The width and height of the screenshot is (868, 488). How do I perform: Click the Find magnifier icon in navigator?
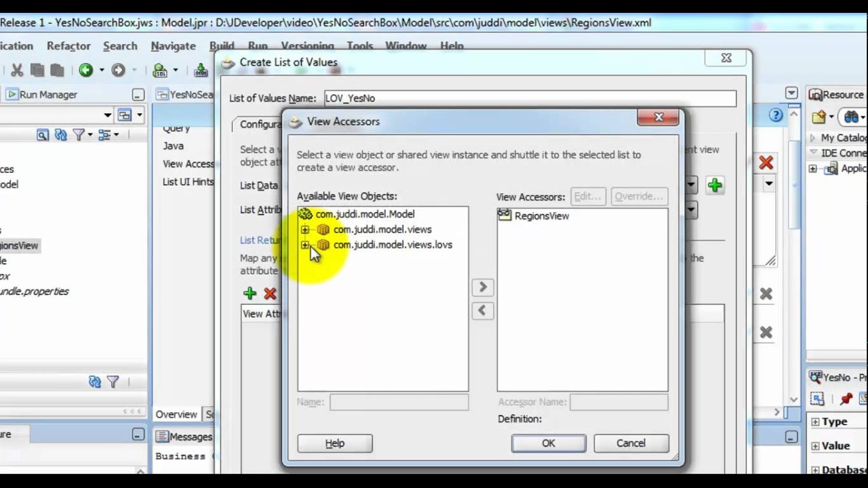tap(42, 136)
